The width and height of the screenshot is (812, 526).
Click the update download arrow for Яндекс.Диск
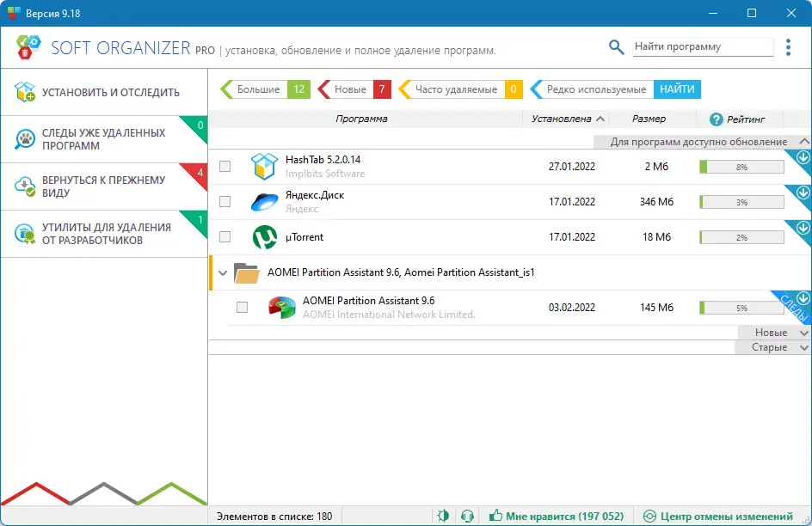click(803, 193)
